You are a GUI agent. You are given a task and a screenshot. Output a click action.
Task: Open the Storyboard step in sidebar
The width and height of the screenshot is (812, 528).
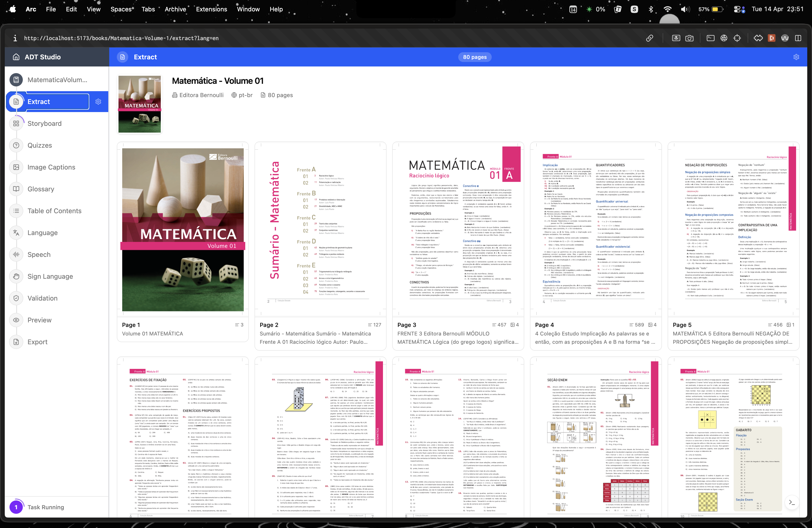click(x=44, y=123)
